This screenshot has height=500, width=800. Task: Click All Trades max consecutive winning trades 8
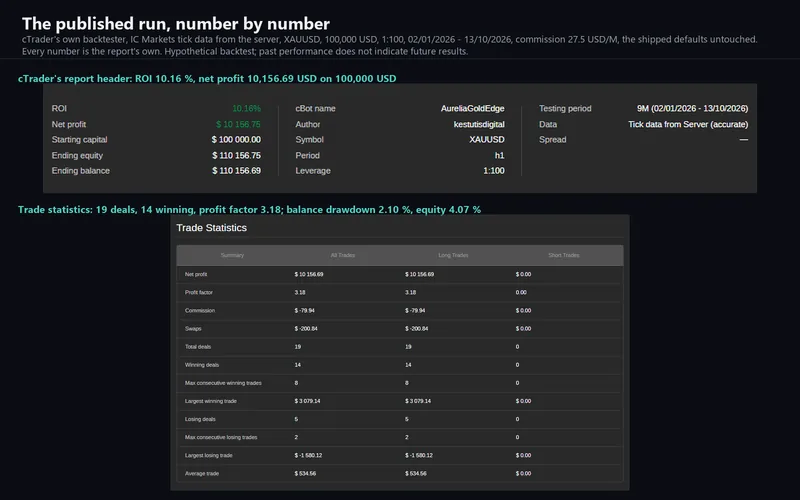coord(296,383)
